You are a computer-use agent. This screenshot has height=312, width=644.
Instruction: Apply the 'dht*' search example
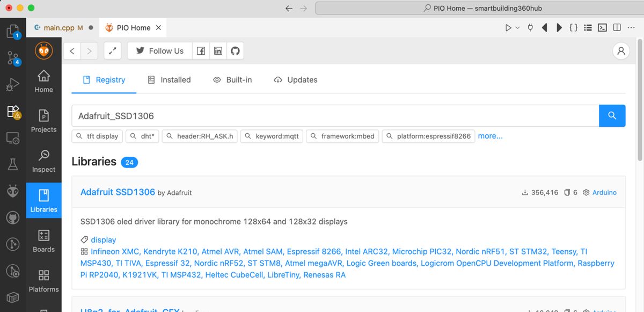142,136
